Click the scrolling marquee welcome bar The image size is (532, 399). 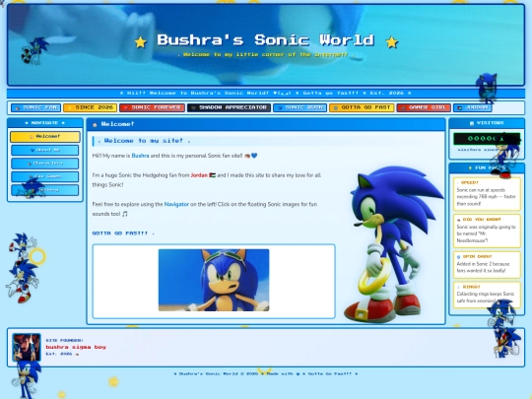point(266,93)
